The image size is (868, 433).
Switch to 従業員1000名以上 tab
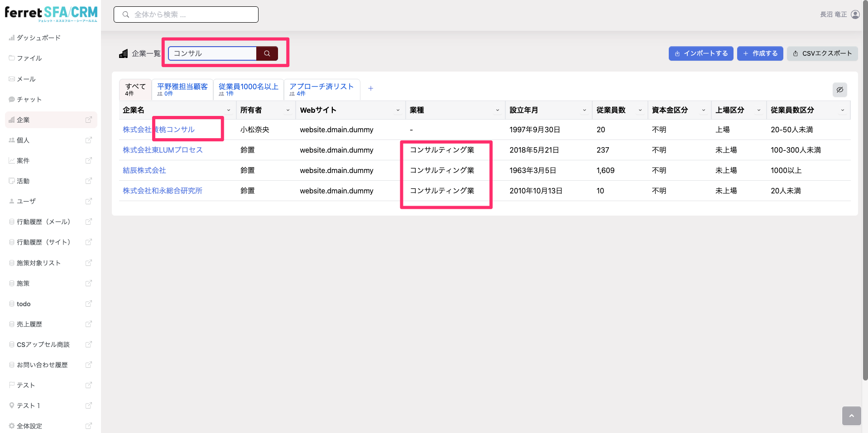[x=249, y=89]
